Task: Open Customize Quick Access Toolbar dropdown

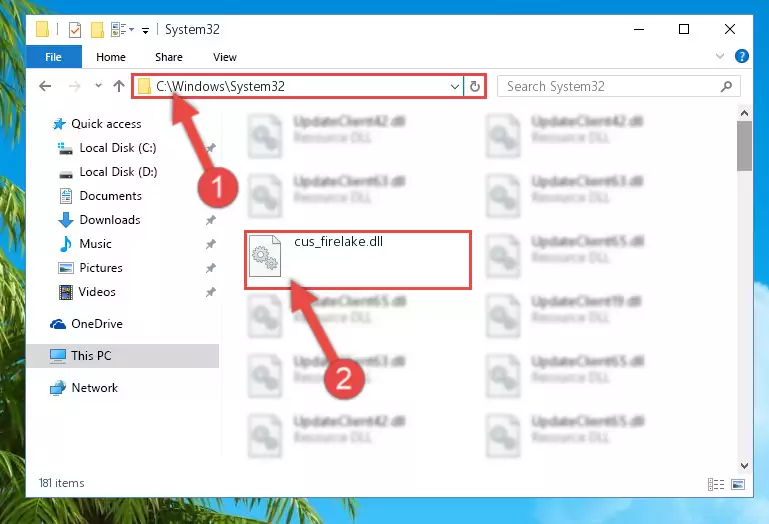Action: coord(145,30)
